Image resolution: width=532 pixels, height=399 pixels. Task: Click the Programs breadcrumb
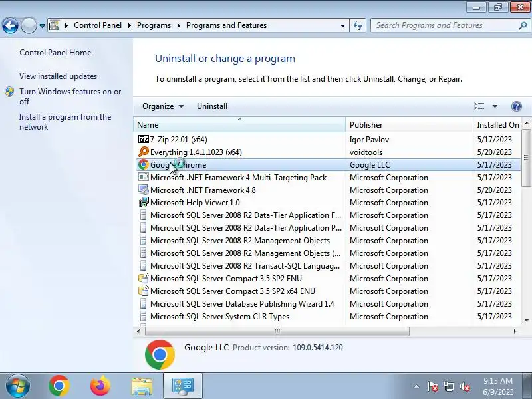click(x=154, y=25)
